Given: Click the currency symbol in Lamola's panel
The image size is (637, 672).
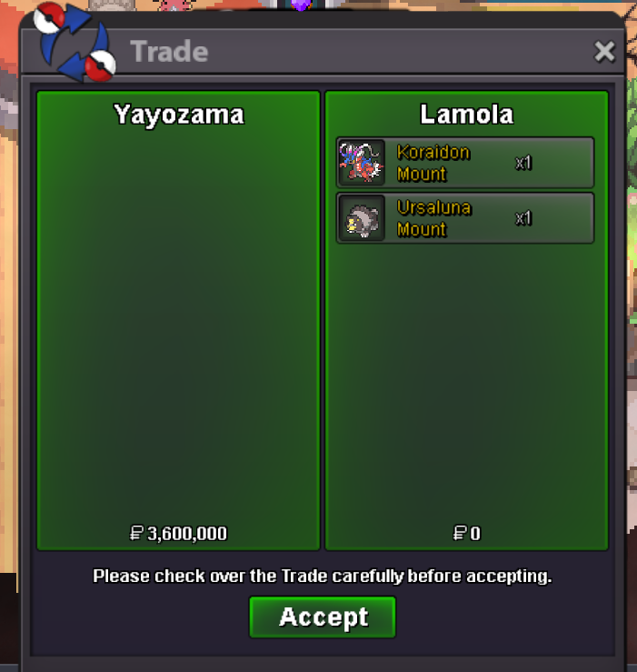Looking at the screenshot, I should pos(460,534).
